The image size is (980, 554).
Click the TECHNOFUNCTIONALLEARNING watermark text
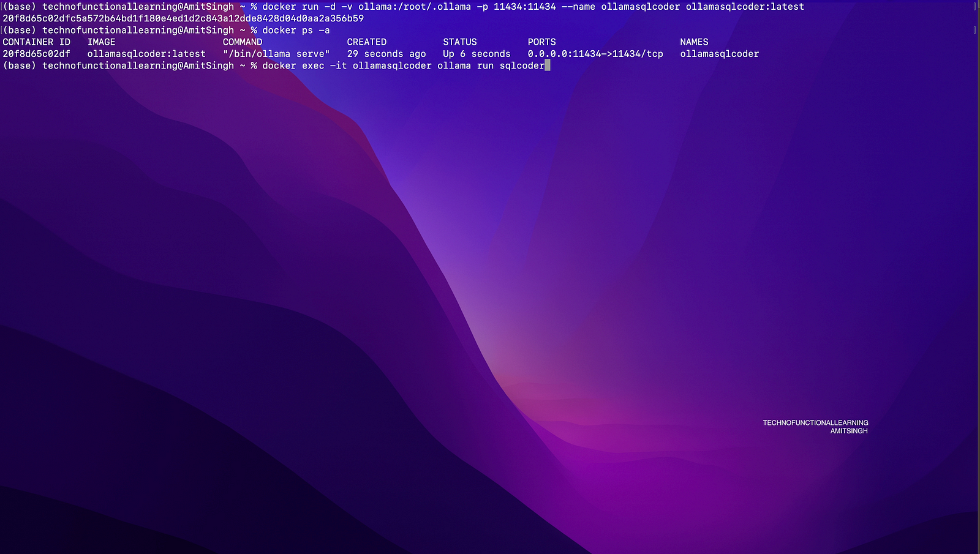pos(815,422)
